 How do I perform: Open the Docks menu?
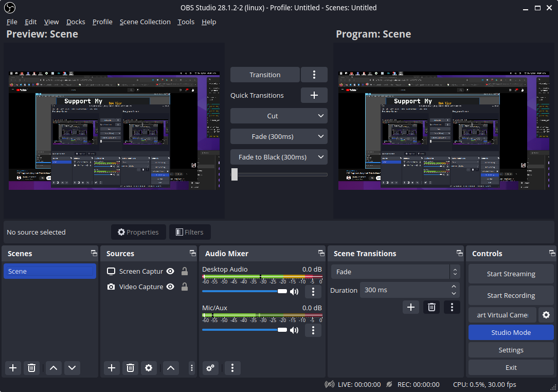(76, 22)
